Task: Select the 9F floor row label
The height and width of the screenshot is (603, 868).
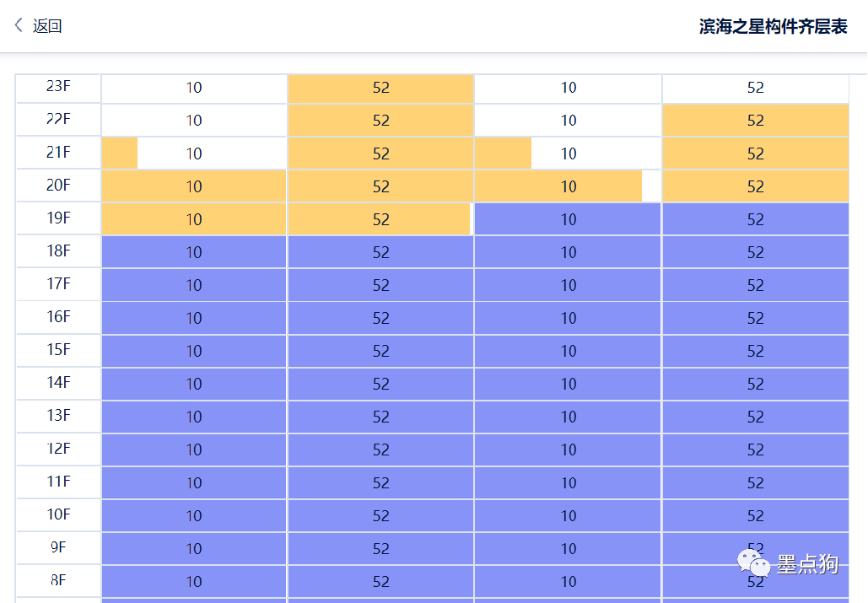Action: (58, 547)
